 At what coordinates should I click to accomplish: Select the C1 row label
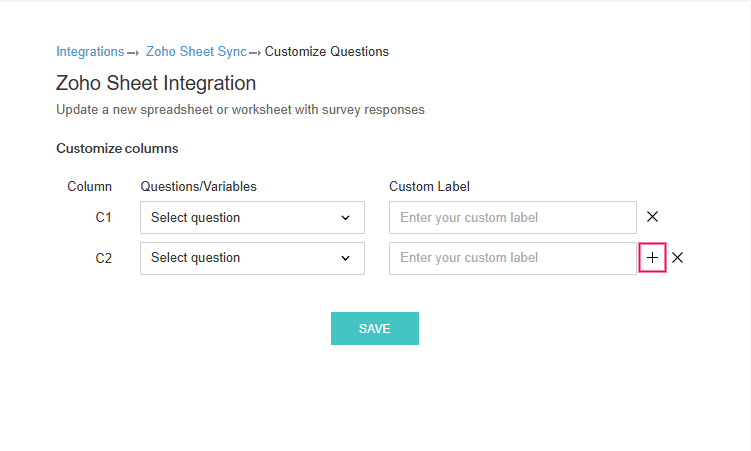pyautogui.click(x=104, y=217)
